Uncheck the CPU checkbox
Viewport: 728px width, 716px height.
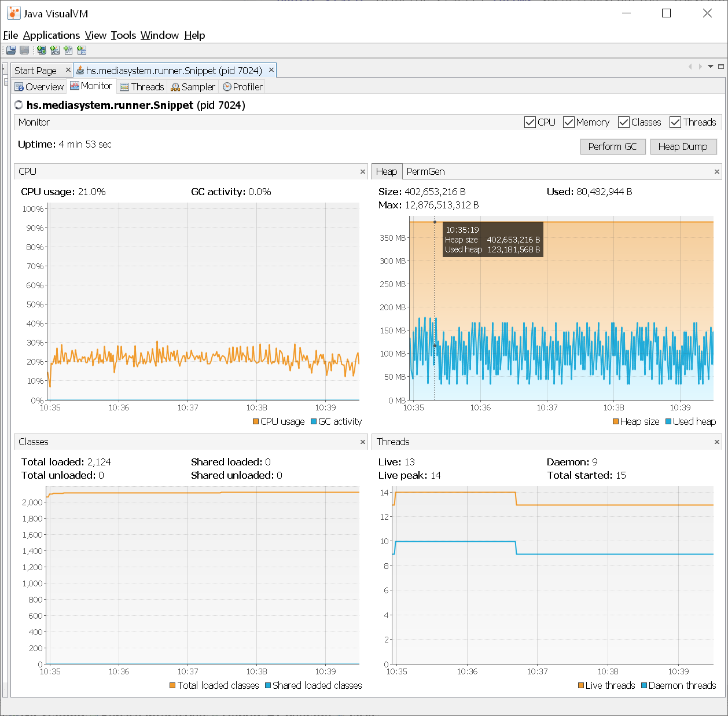(x=530, y=122)
